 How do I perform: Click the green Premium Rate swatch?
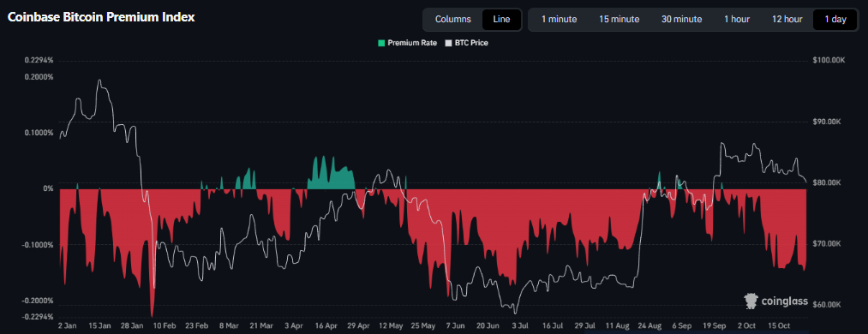coord(381,43)
